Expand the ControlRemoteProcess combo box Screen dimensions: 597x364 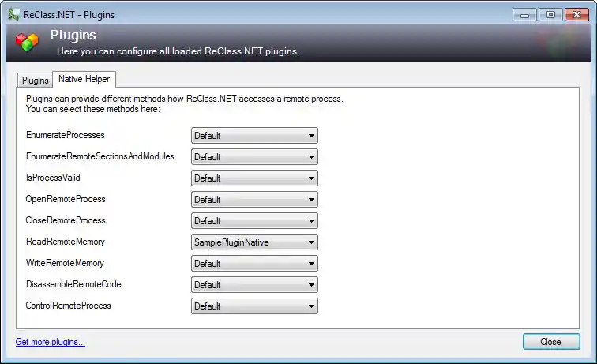[254, 306]
